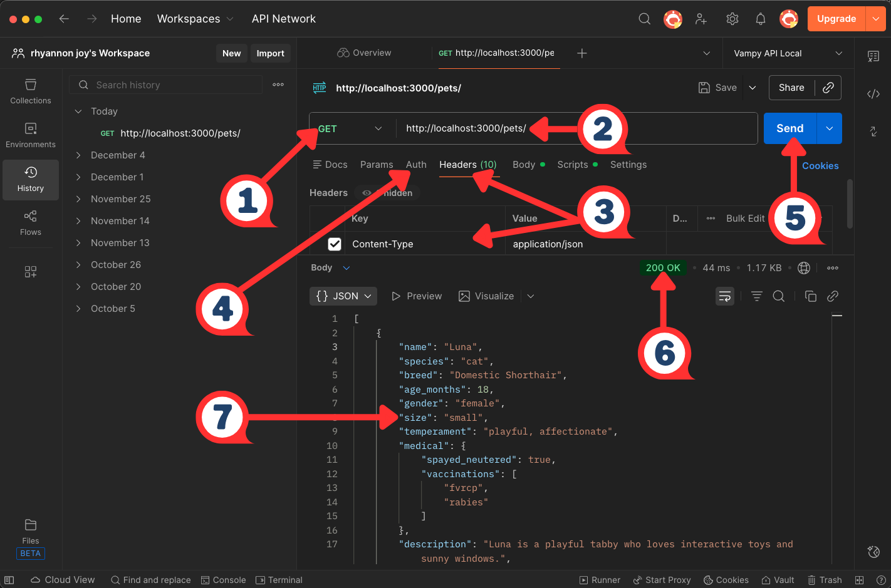Open network information via globe icon
891x588 pixels.
pyautogui.click(x=804, y=267)
